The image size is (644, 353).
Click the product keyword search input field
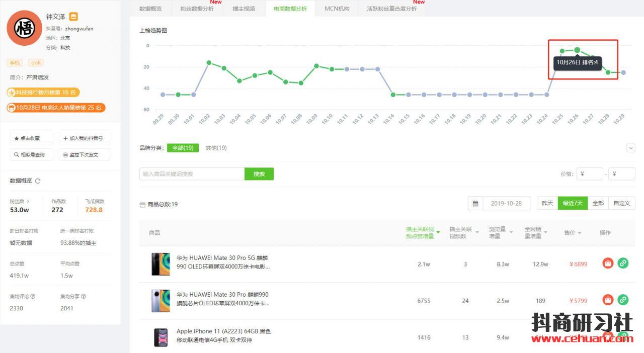(192, 174)
